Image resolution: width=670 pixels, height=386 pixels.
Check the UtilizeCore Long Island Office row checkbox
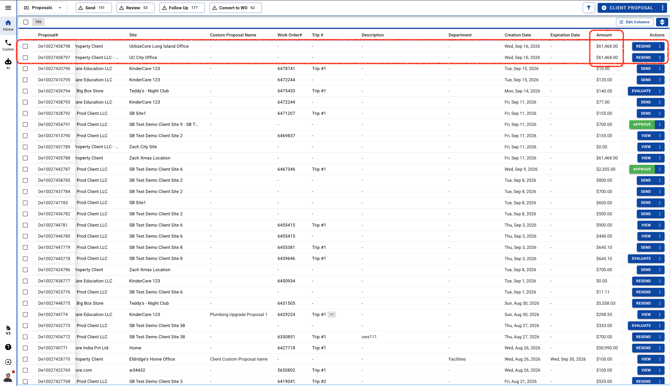point(25,46)
